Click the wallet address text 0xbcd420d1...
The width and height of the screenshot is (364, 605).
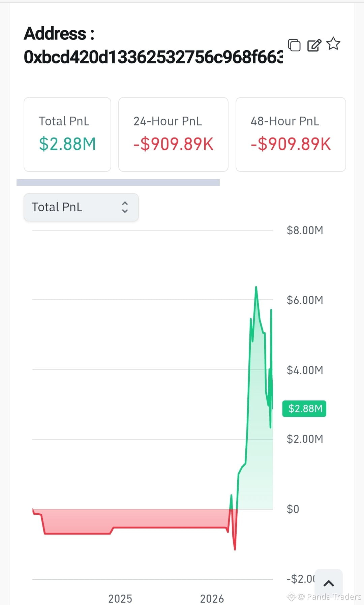[153, 57]
